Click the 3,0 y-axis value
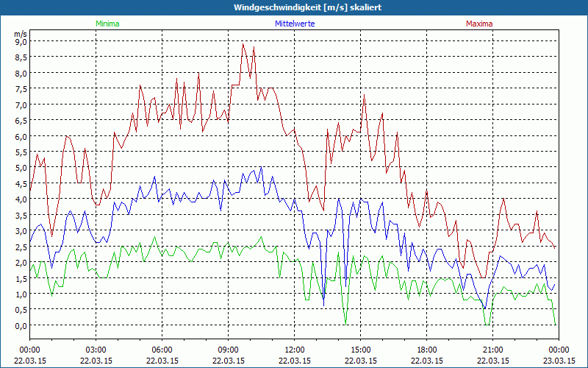 [21, 231]
